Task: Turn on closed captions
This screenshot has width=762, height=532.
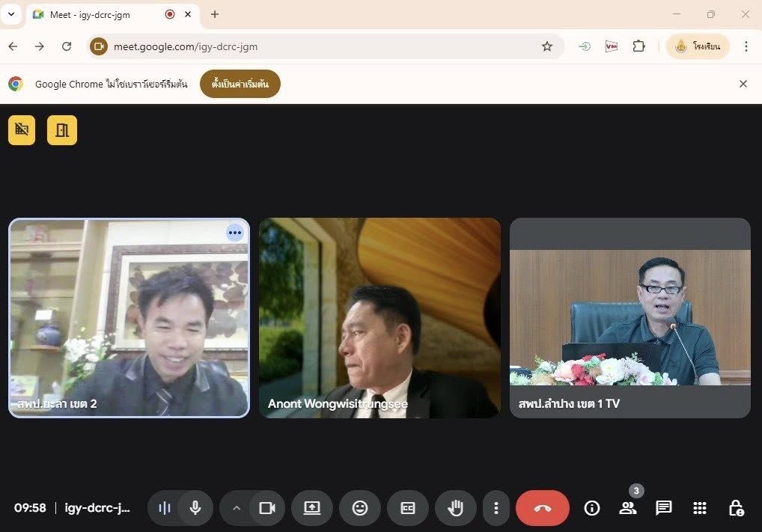Action: (408, 508)
